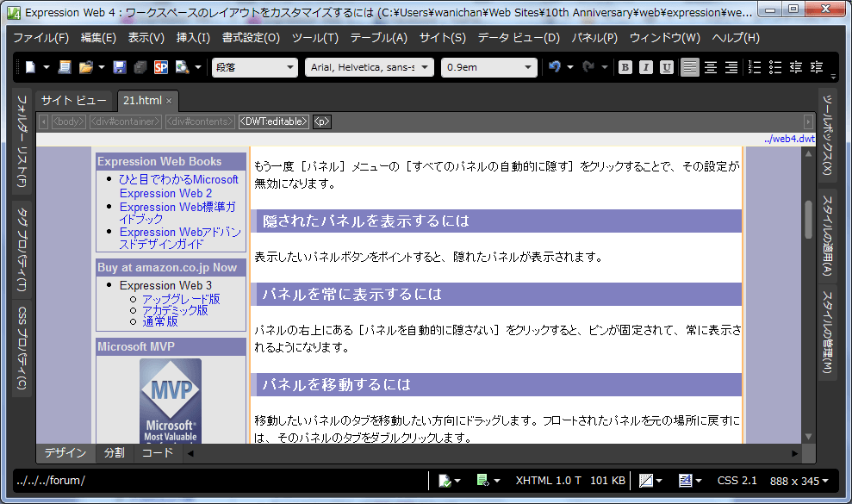This screenshot has width=852, height=504.
Task: Save the page with the floppy disk icon
Action: 120,67
